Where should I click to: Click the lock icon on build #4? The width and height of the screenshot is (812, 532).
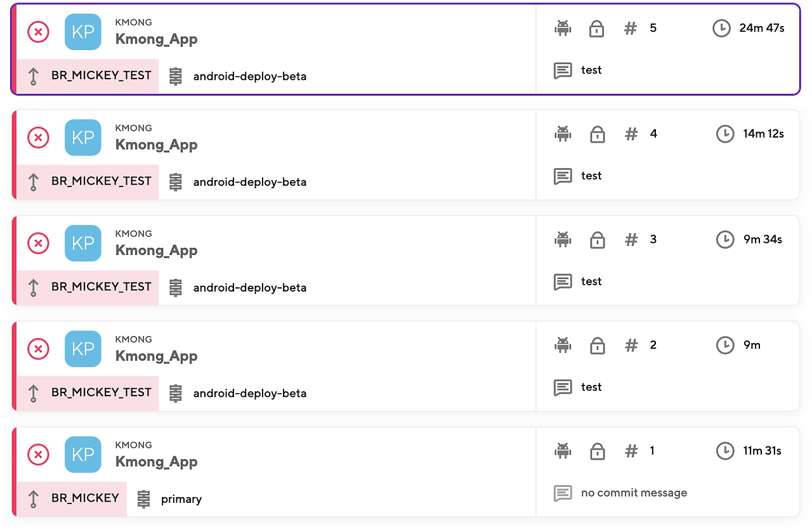coord(596,134)
